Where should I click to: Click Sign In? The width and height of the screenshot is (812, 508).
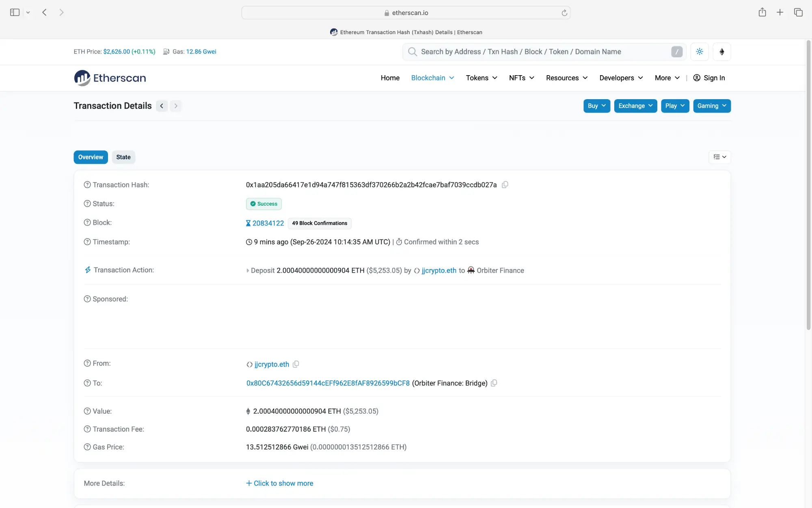[709, 78]
